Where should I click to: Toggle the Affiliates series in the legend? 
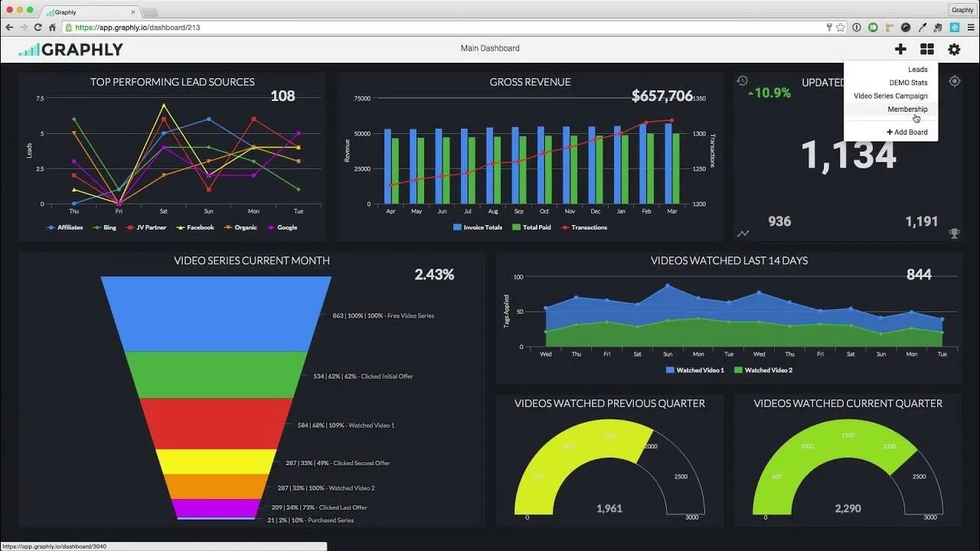[x=65, y=227]
